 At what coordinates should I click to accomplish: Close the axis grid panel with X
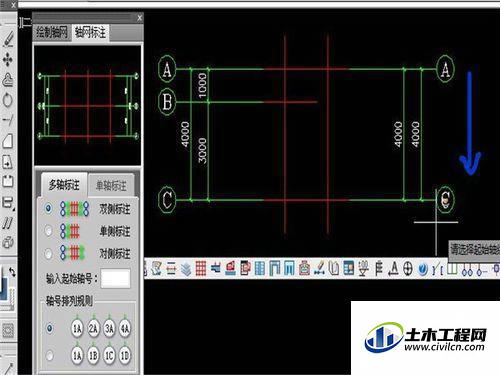pyautogui.click(x=139, y=18)
